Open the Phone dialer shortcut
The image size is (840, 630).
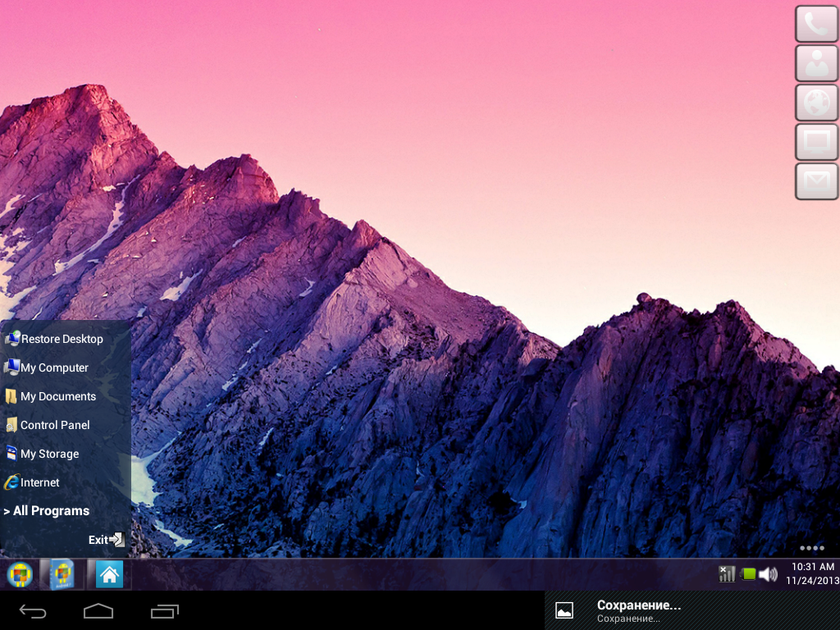pyautogui.click(x=816, y=24)
